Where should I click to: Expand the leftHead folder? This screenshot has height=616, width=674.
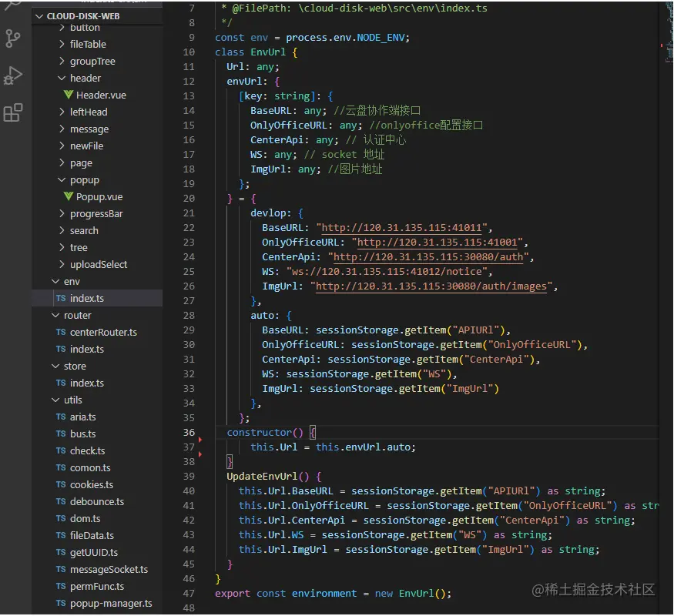coord(89,112)
